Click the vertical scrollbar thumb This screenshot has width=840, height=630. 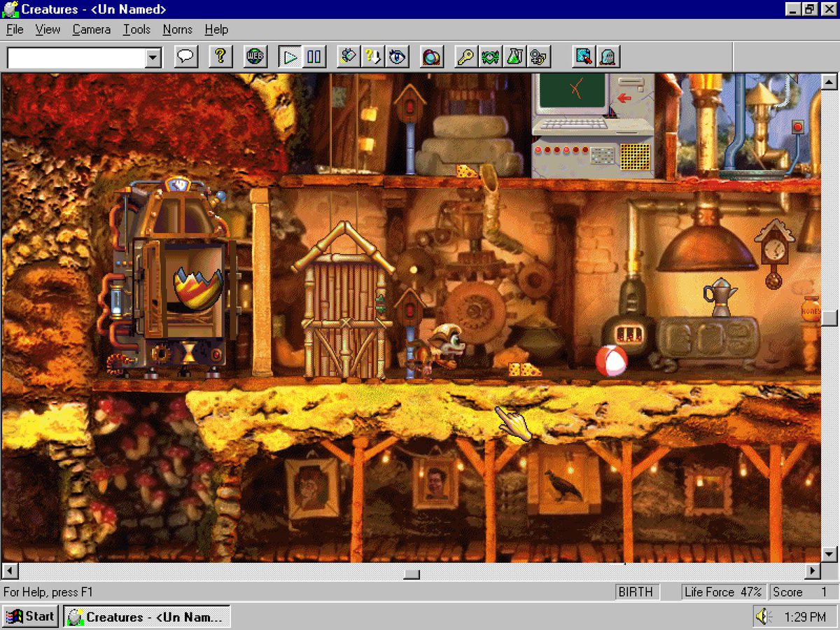(830, 317)
